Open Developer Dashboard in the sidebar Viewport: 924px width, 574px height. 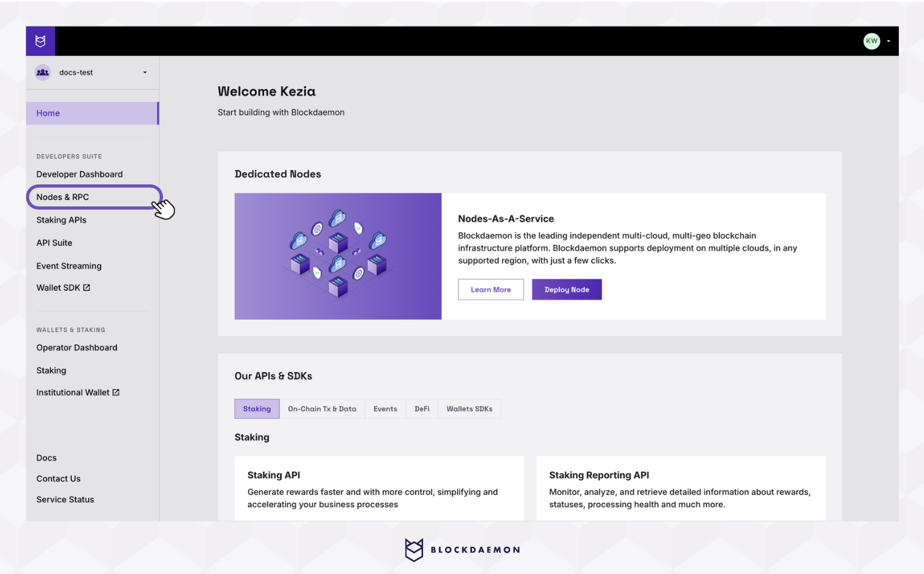(x=79, y=174)
